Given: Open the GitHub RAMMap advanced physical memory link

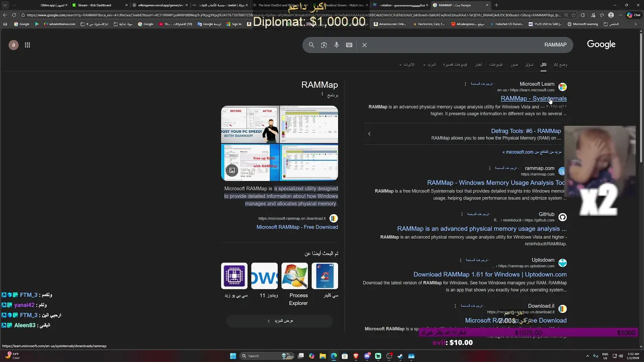Looking at the screenshot, I should tap(482, 228).
